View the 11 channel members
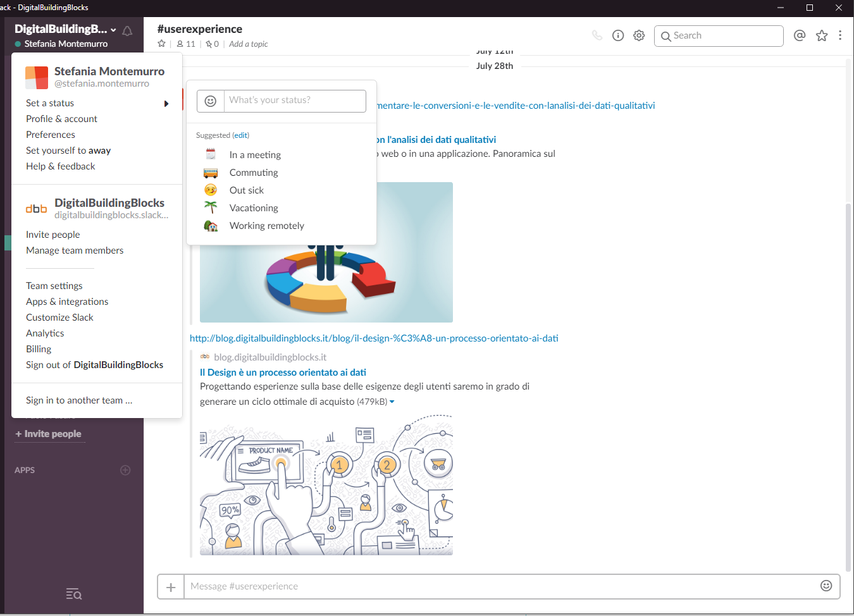 tap(186, 44)
